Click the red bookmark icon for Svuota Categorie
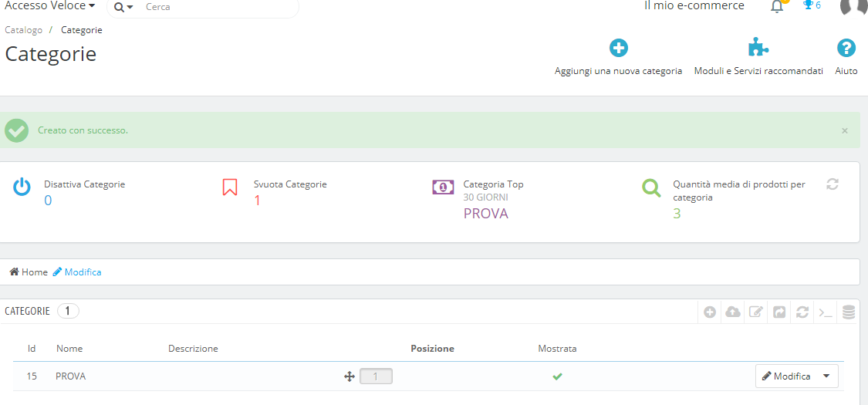The width and height of the screenshot is (868, 405). [x=230, y=187]
